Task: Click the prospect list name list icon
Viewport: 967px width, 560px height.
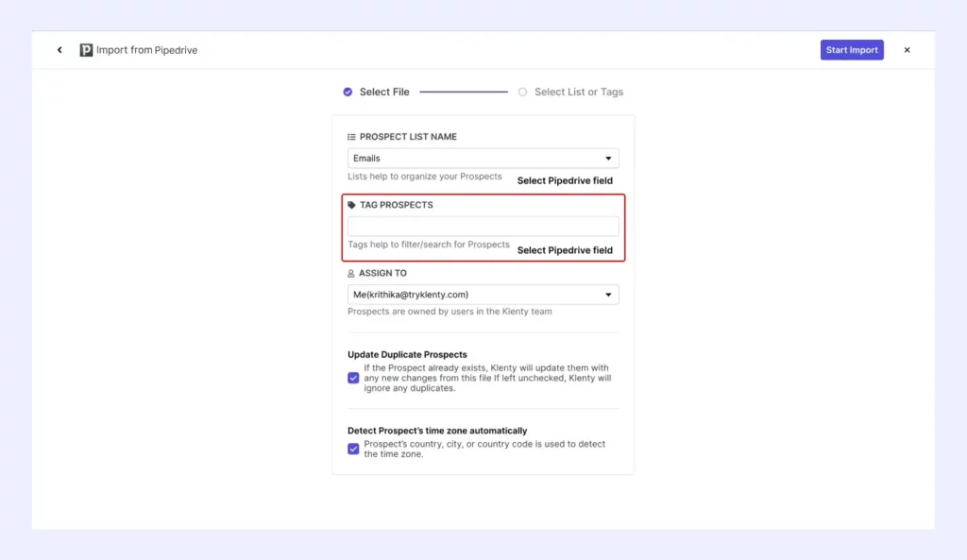Action: point(351,137)
